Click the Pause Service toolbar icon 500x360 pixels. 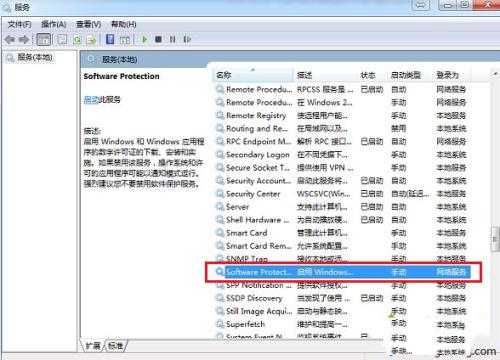(x=172, y=39)
